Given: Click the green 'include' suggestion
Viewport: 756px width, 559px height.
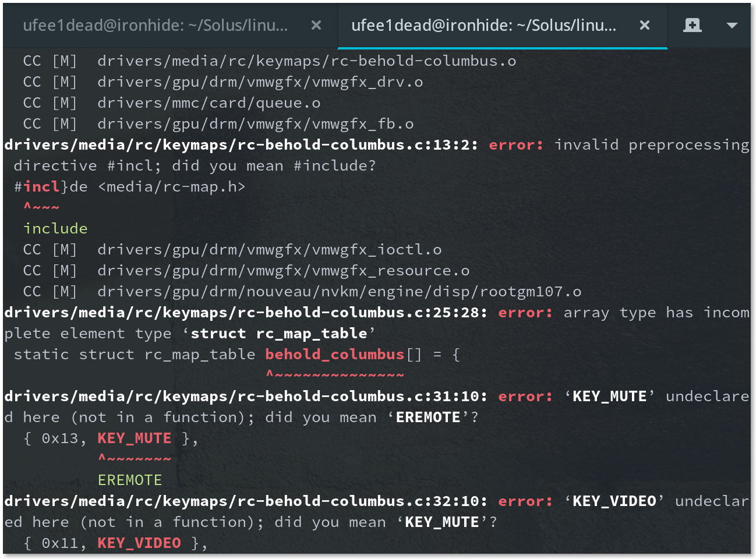Looking at the screenshot, I should (x=55, y=229).
